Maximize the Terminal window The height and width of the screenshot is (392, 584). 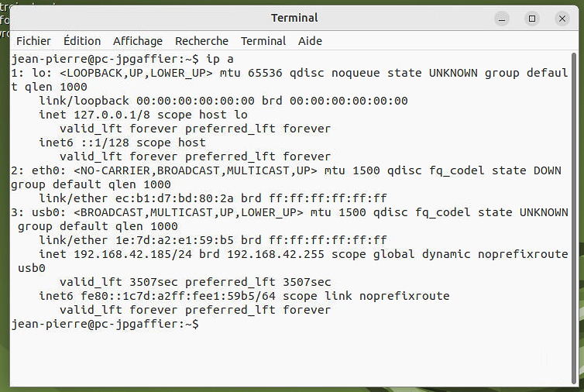tap(532, 19)
